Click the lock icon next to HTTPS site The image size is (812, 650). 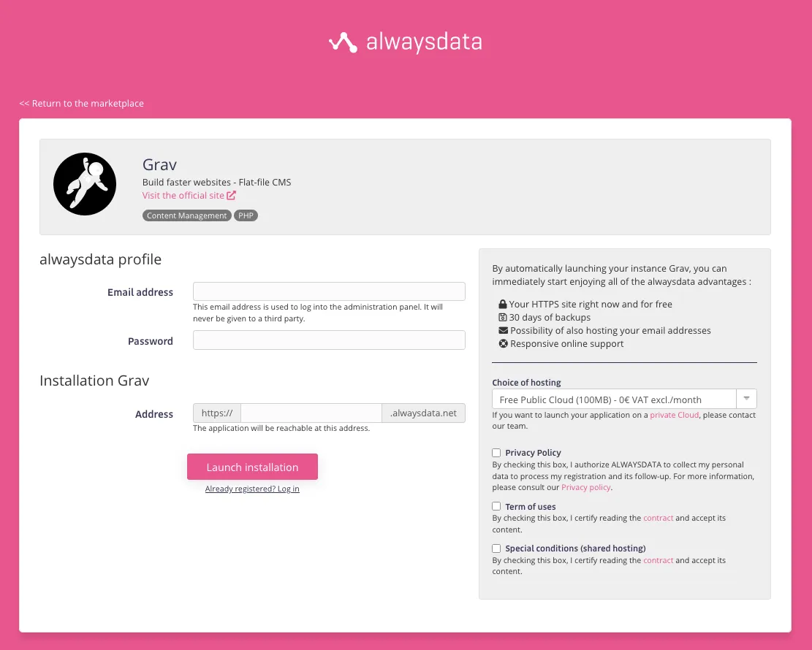[x=502, y=304]
